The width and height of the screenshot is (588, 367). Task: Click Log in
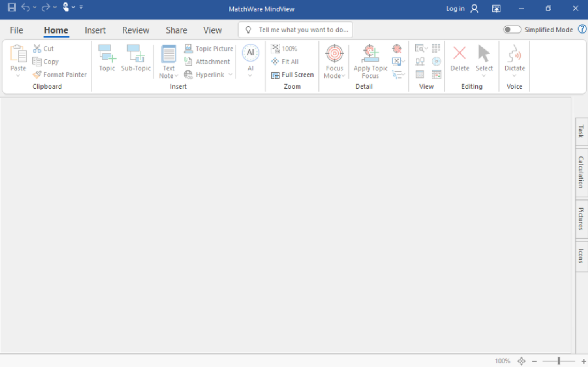click(x=462, y=9)
